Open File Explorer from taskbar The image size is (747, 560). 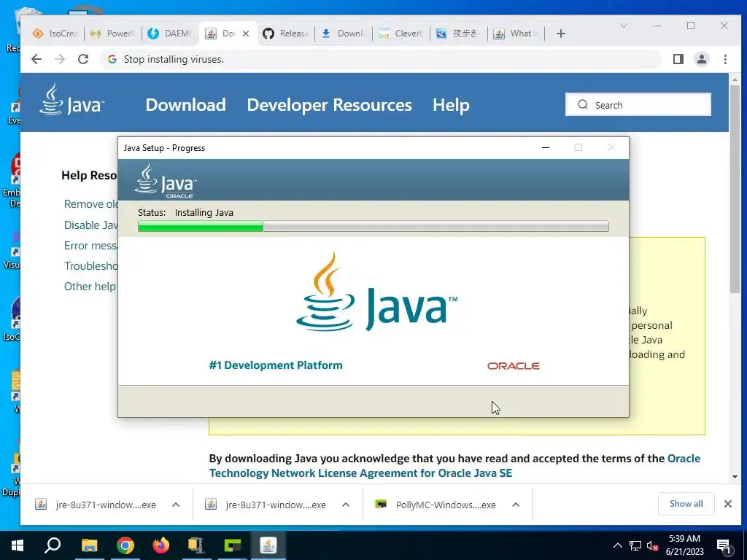89,545
